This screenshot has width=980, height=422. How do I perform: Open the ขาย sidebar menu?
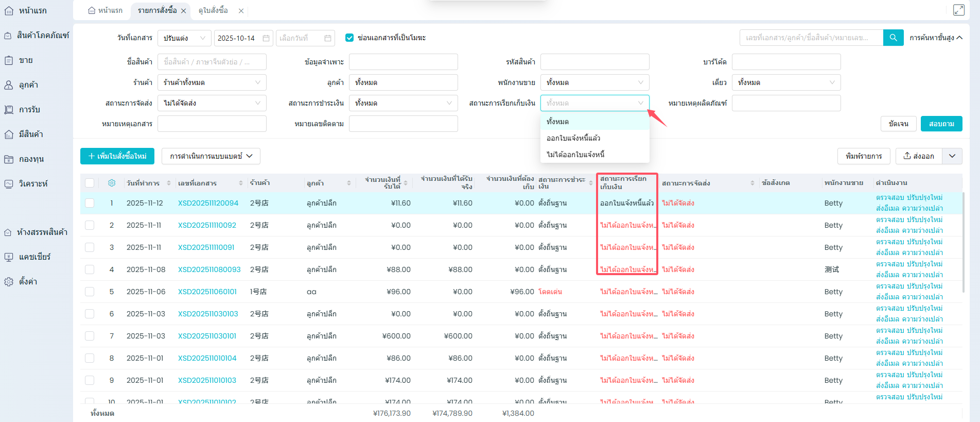coord(26,60)
